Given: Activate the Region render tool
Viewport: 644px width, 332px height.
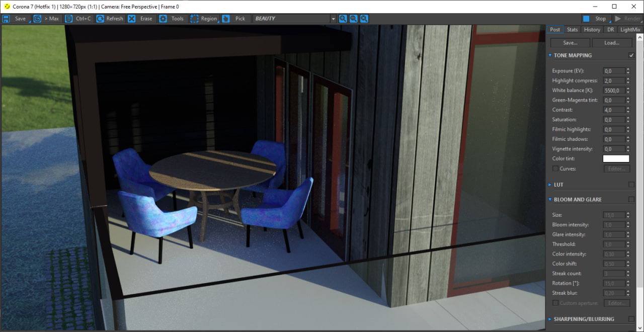Looking at the screenshot, I should (204, 19).
